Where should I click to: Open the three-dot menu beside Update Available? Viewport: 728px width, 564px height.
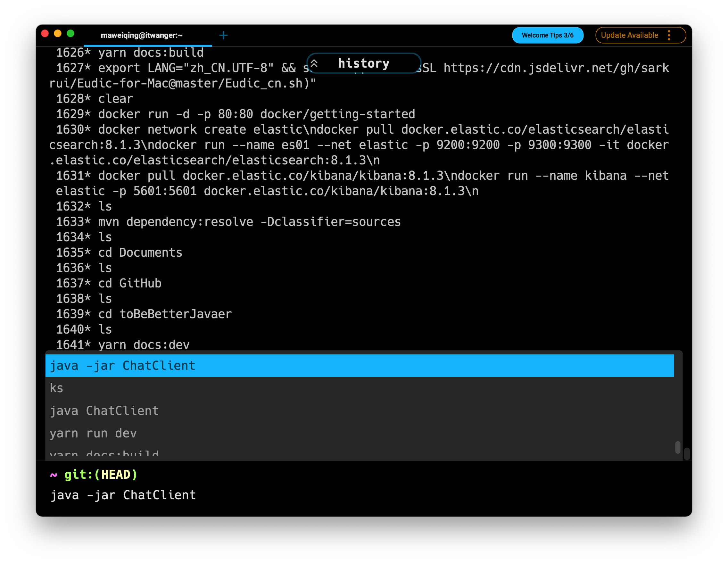click(x=669, y=35)
